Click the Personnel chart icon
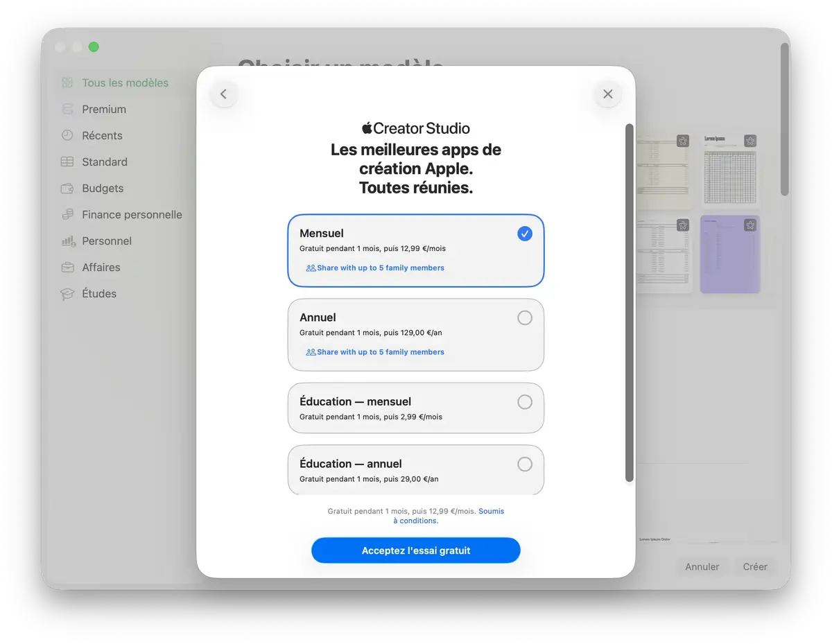 coord(68,241)
